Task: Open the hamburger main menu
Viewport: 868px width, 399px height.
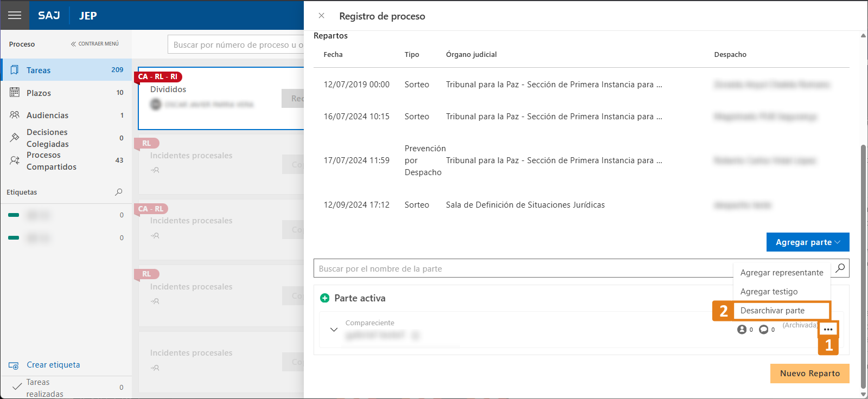Action: 15,15
